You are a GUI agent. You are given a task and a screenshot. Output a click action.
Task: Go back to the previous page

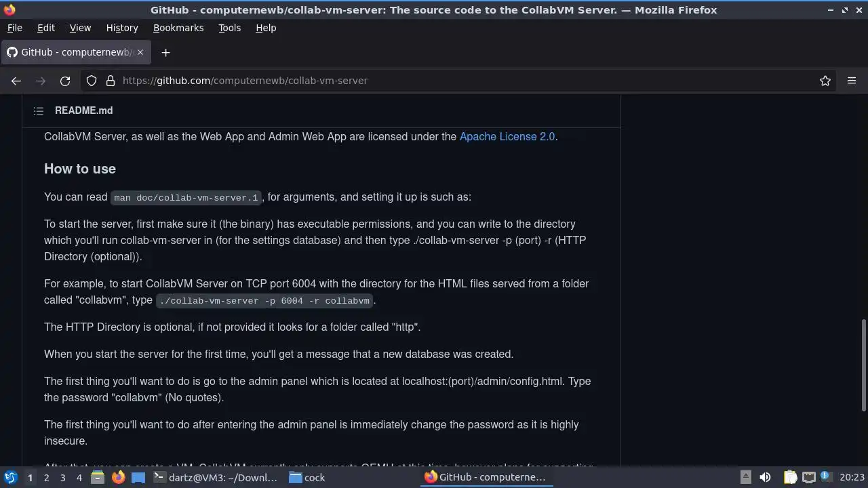[16, 81]
